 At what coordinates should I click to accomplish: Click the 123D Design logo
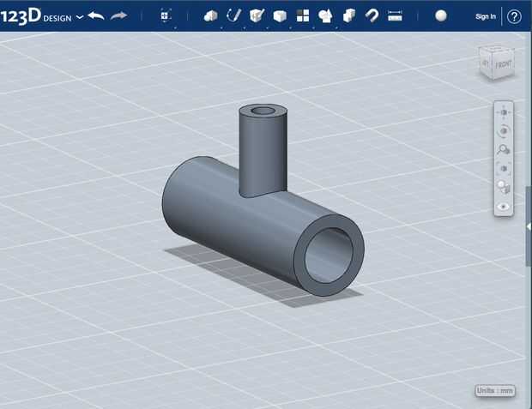tap(36, 16)
